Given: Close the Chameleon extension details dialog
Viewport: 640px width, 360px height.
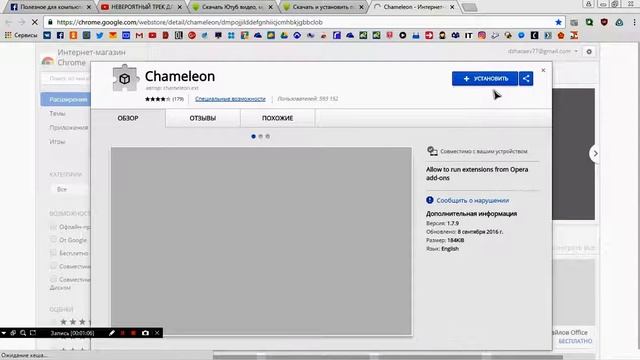Looking at the screenshot, I should pos(543,70).
